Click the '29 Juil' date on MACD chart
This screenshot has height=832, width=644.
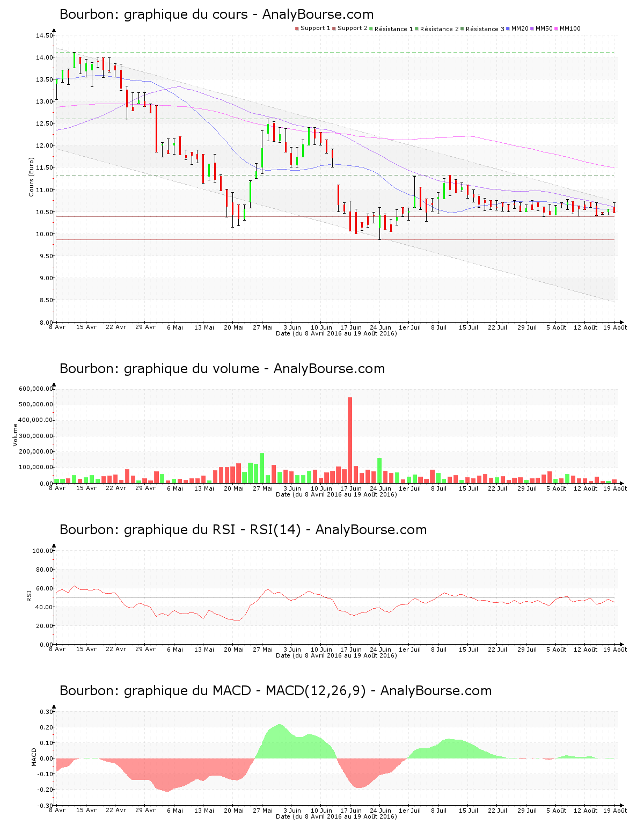coord(527,811)
